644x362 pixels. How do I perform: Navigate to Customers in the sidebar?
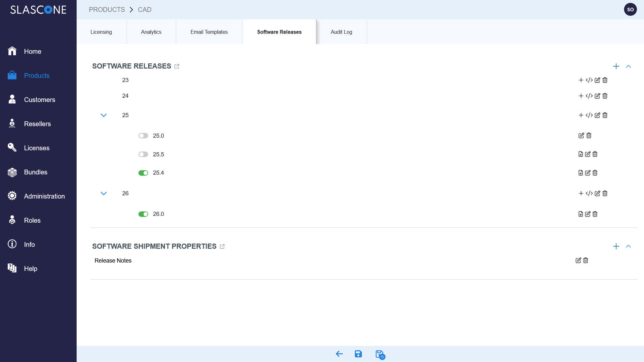pyautogui.click(x=39, y=100)
